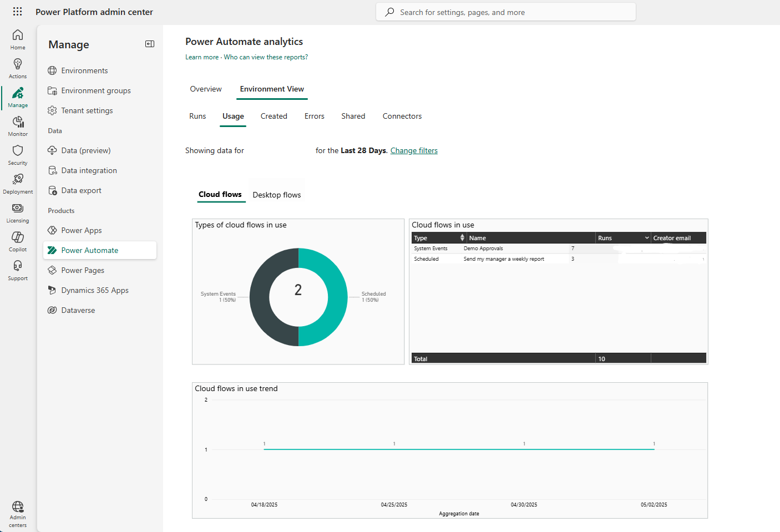Click the 04/18/2025 axis date label
The height and width of the screenshot is (532, 780).
264,505
